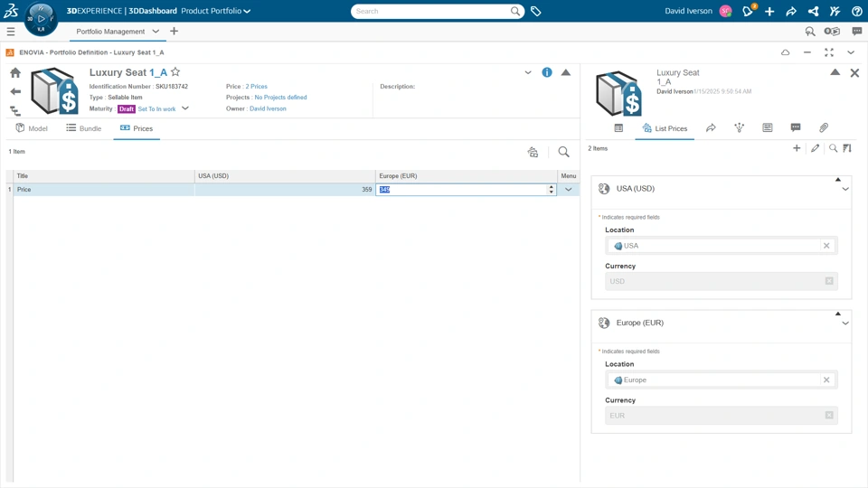The width and height of the screenshot is (868, 488).
Task: Open the 2 Prices link
Action: tap(256, 87)
